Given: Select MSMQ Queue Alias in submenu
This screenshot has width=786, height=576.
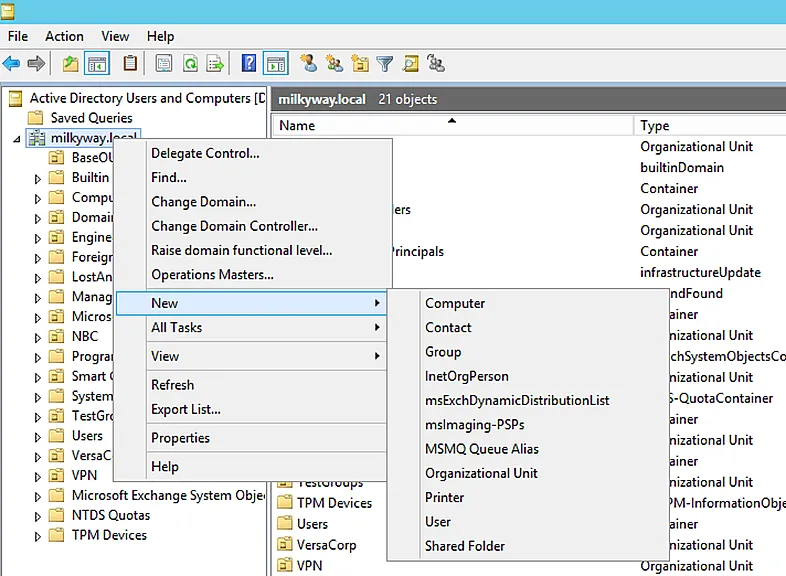Looking at the screenshot, I should click(528, 449).
